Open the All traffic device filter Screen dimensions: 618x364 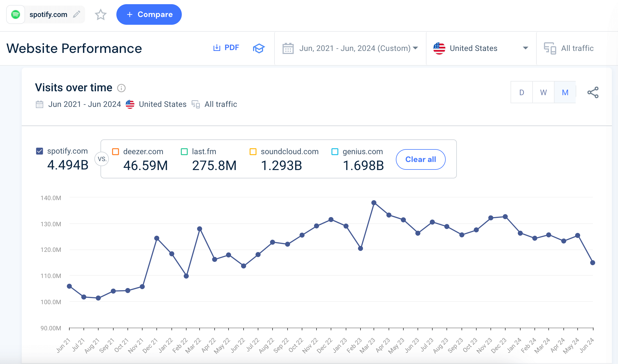tap(577, 48)
